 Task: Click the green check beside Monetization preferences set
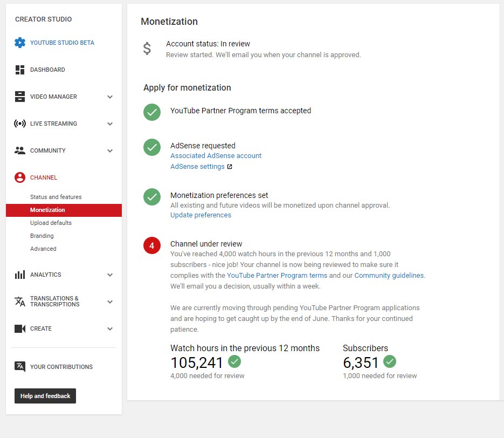(x=152, y=197)
